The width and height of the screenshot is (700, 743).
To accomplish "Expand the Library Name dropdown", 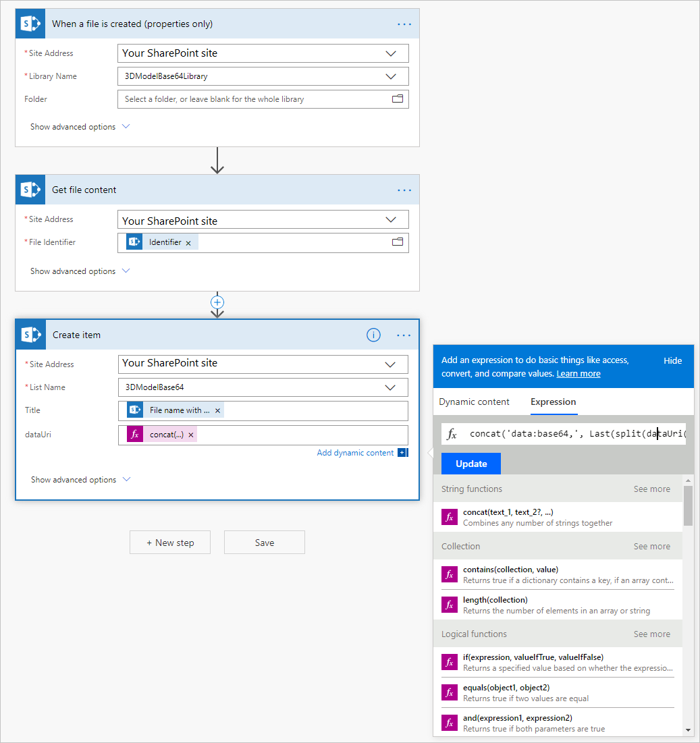I will tap(391, 76).
